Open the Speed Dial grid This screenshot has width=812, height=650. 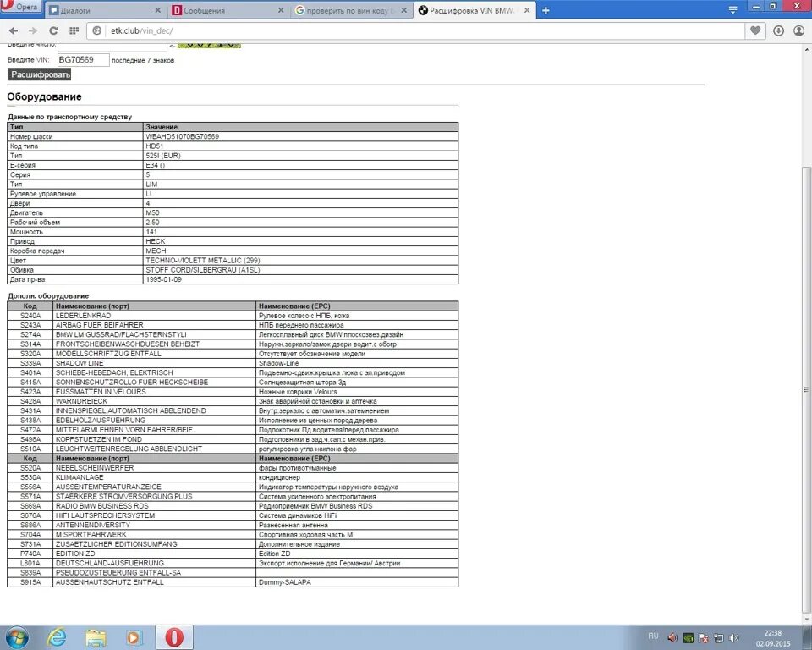pos(74,31)
